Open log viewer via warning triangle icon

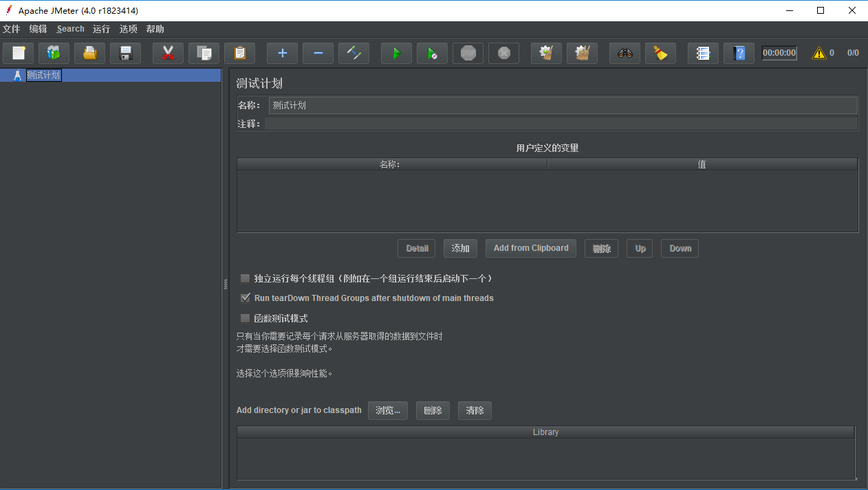click(x=819, y=53)
